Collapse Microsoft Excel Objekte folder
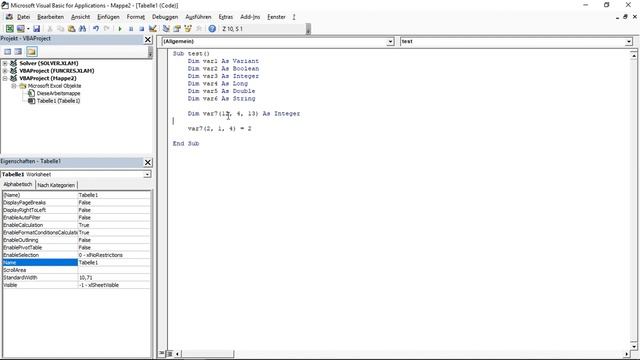Screen dimensions: 640x360 (13, 86)
